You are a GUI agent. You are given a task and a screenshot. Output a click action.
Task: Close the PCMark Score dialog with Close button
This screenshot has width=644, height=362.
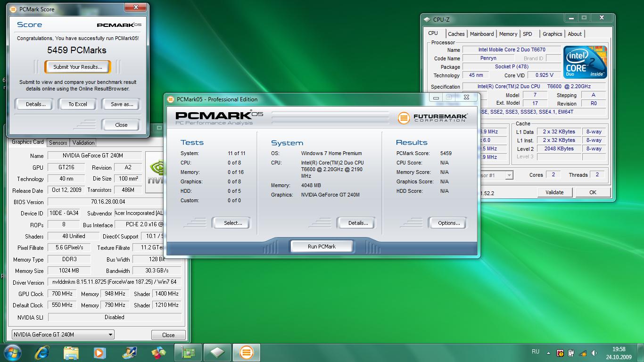click(121, 125)
